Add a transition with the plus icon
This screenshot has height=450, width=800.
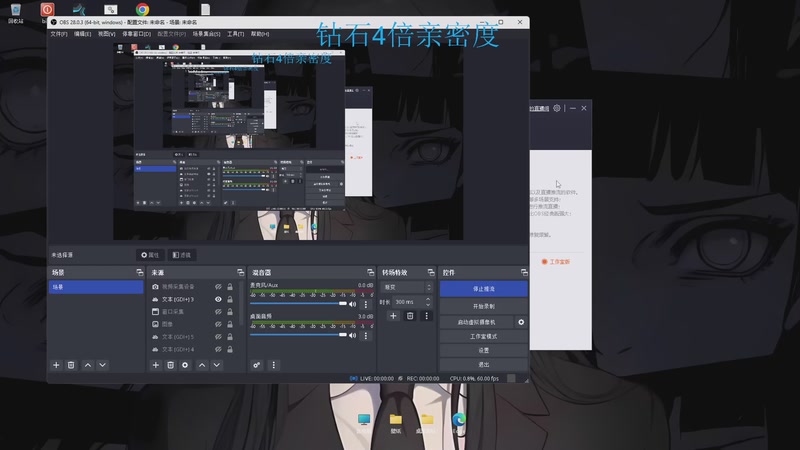(x=393, y=316)
